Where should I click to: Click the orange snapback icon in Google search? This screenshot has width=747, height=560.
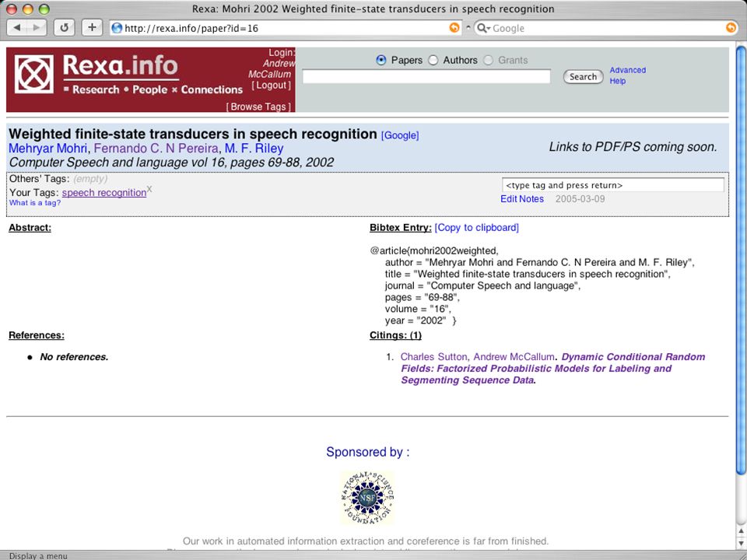point(731,28)
